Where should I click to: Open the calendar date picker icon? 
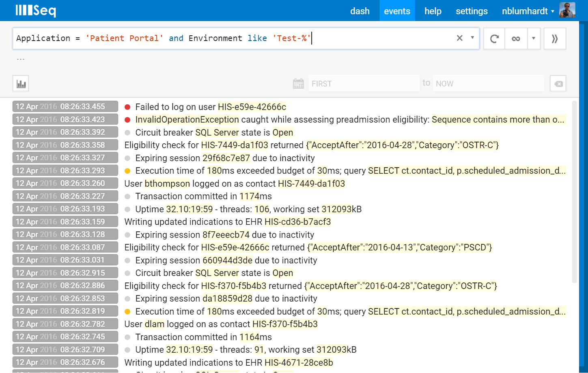(298, 84)
